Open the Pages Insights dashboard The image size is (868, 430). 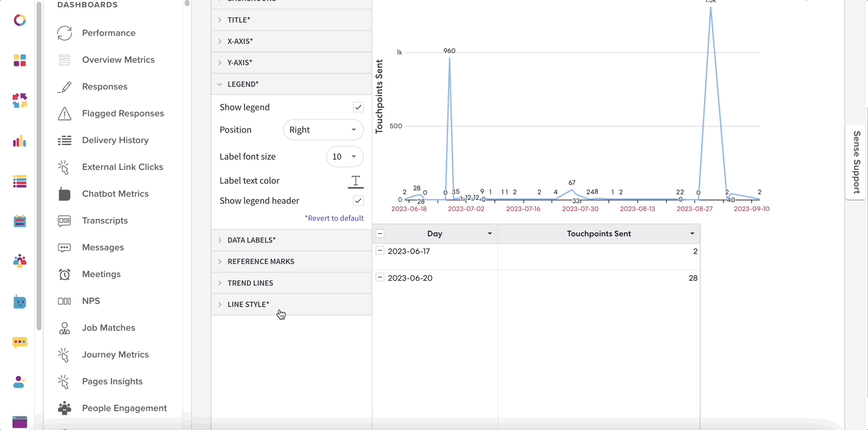113,381
